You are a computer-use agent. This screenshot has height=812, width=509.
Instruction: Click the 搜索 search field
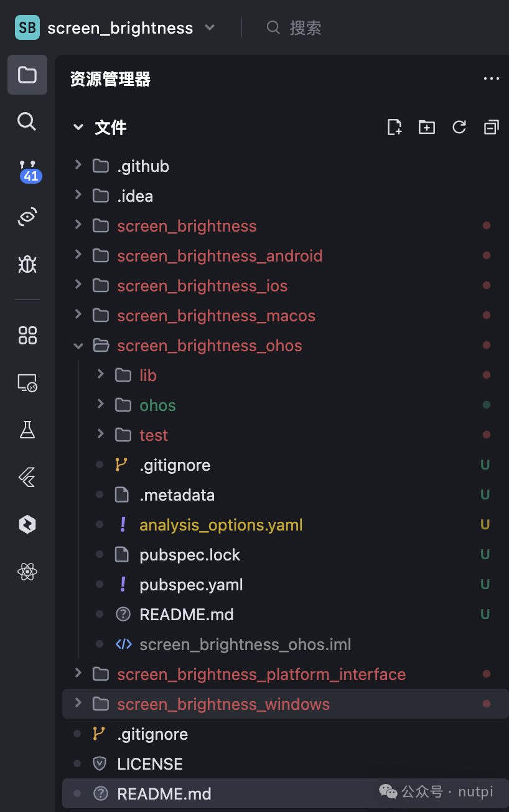click(305, 28)
